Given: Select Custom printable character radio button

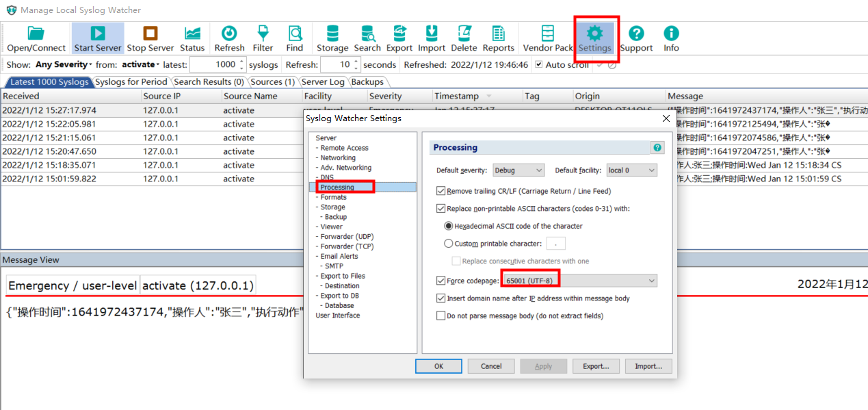Looking at the screenshot, I should click(449, 244).
